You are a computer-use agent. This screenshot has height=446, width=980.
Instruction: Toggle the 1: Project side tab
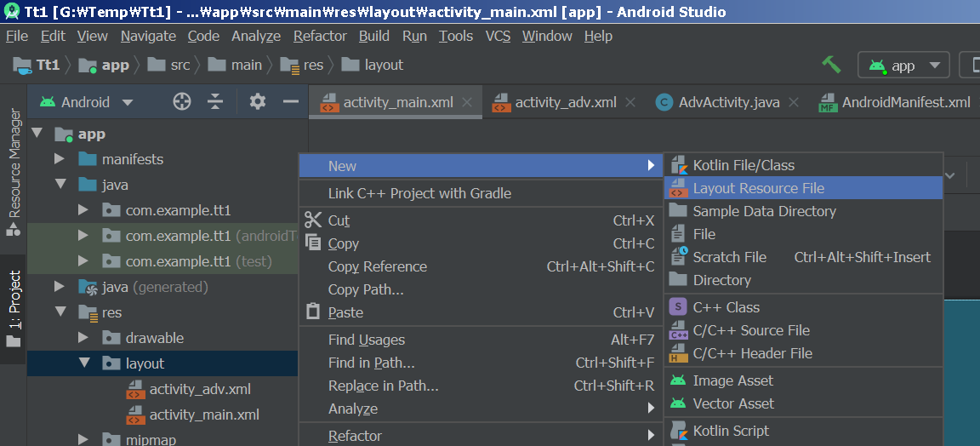click(x=14, y=309)
